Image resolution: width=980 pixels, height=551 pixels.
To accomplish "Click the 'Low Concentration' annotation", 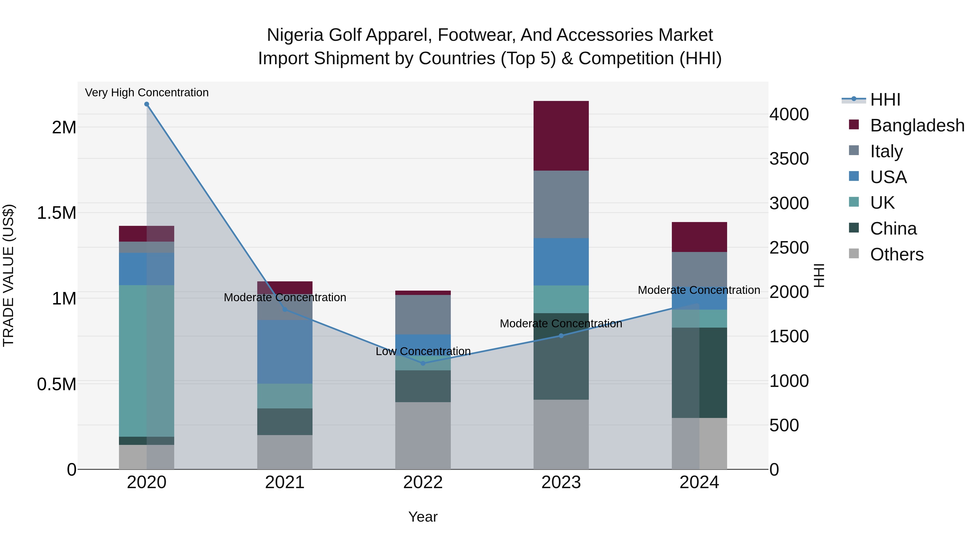I will point(423,351).
